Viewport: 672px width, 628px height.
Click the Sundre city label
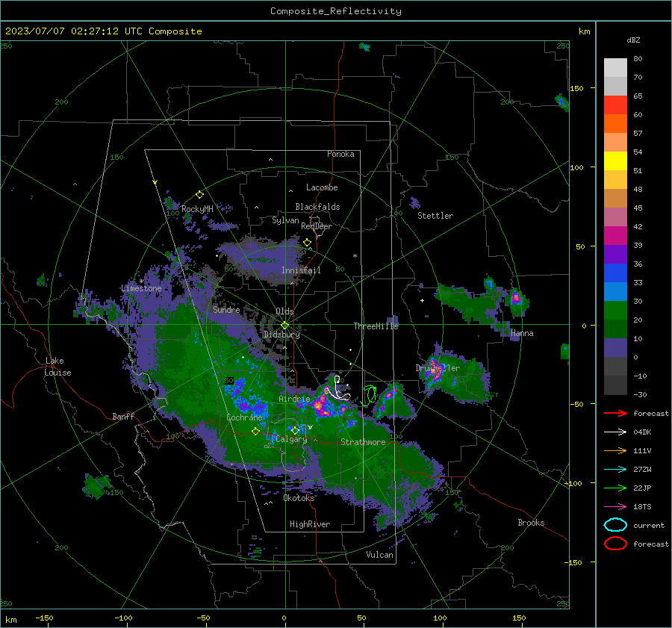pos(226,309)
